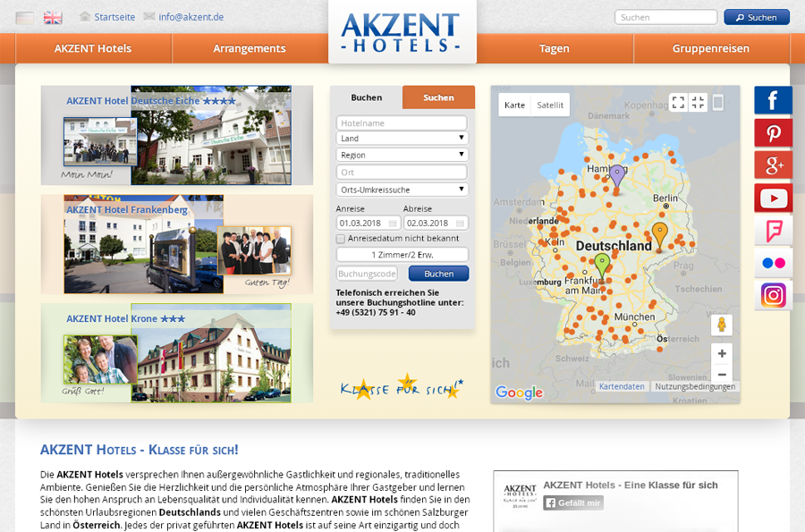This screenshot has height=532, width=805.
Task: Click the blue Buchen button
Action: pos(438,274)
